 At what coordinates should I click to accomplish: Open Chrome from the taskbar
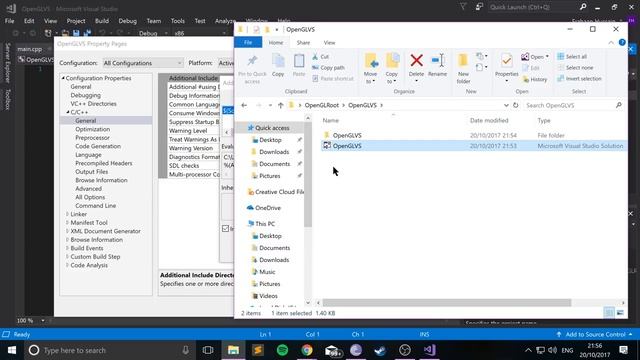coord(307,350)
